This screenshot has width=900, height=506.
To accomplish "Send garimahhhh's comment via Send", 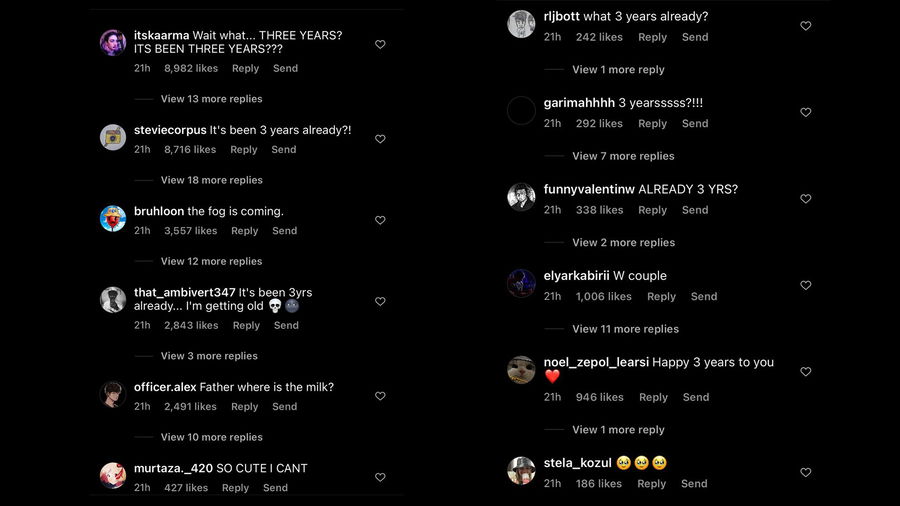I will point(695,124).
